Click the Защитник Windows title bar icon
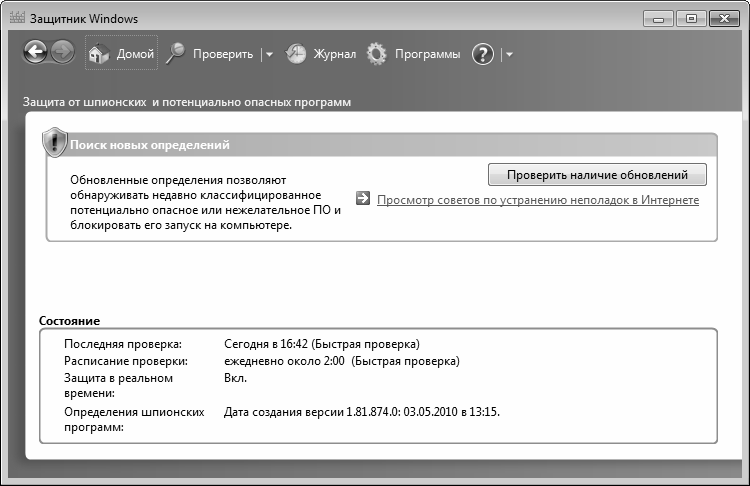Image resolution: width=750 pixels, height=486 pixels. (17, 18)
